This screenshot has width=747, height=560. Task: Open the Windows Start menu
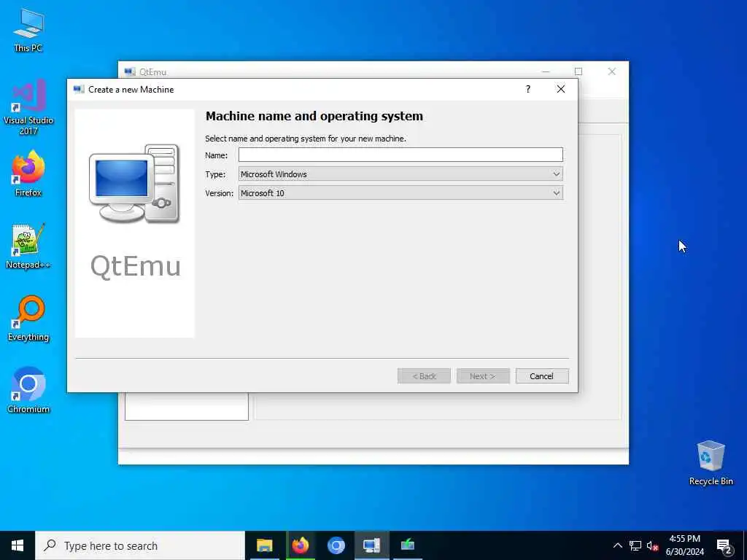pyautogui.click(x=18, y=545)
